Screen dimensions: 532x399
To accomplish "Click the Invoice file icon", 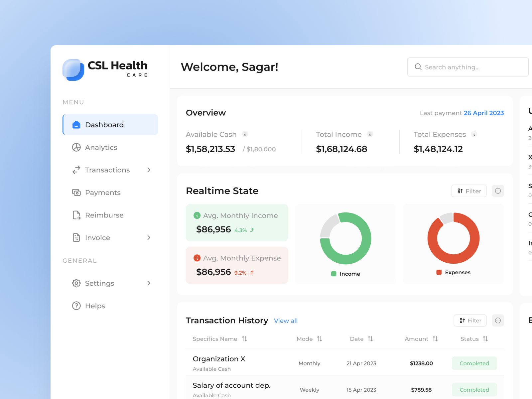I will point(76,238).
